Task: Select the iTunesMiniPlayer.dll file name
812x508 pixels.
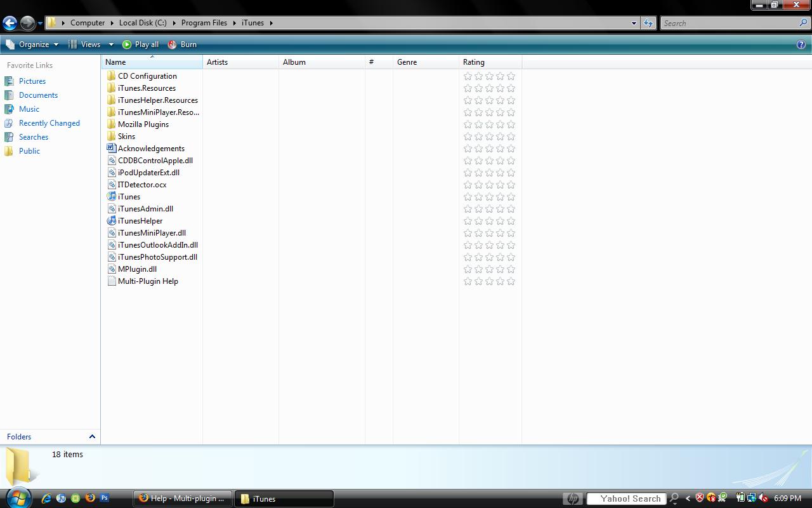Action: [152, 233]
